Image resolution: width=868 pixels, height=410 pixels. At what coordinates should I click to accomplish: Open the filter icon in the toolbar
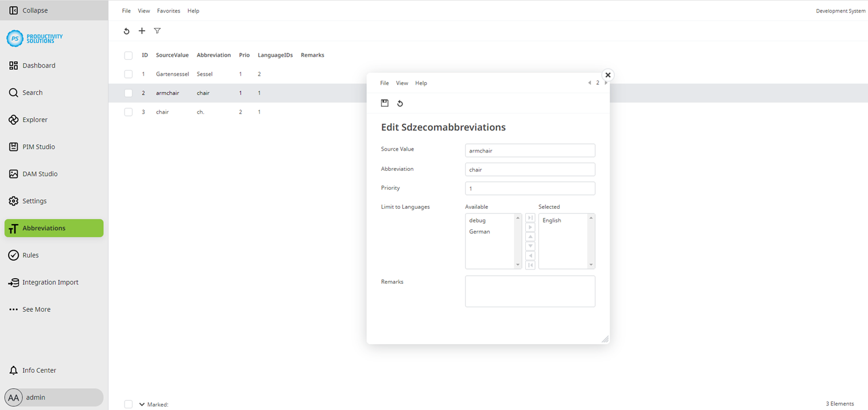[157, 31]
